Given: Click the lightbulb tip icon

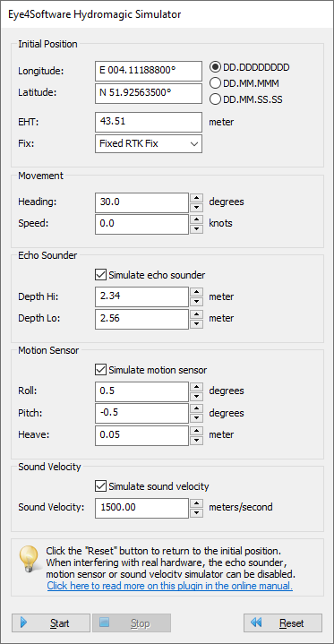Looking at the screenshot, I should tap(29, 560).
